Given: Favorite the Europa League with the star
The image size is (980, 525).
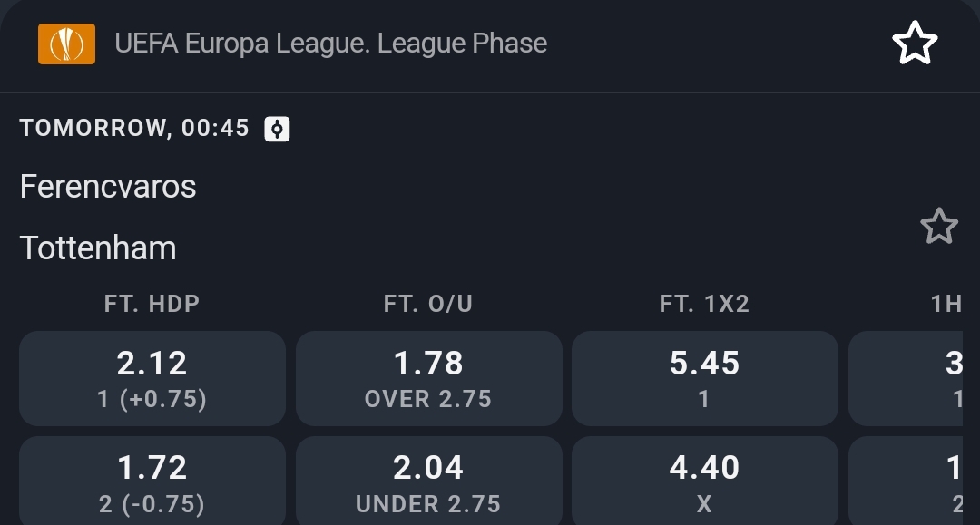Looking at the screenshot, I should point(914,44).
